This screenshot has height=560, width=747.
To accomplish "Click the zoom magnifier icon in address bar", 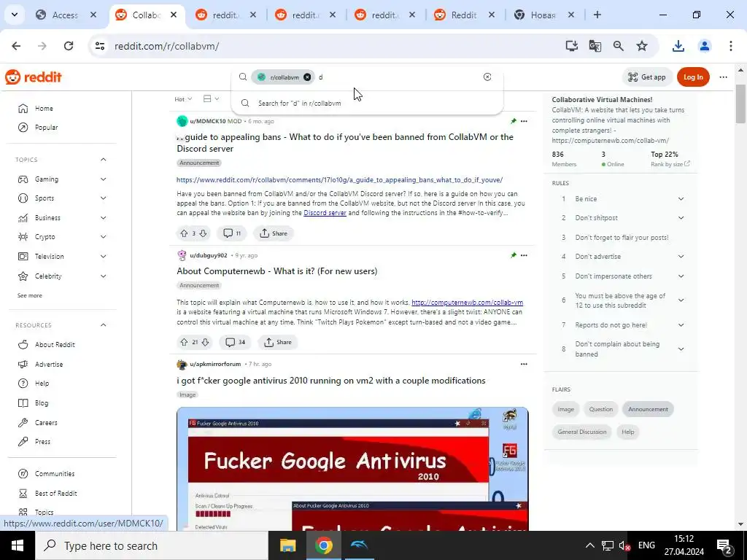I will [619, 46].
